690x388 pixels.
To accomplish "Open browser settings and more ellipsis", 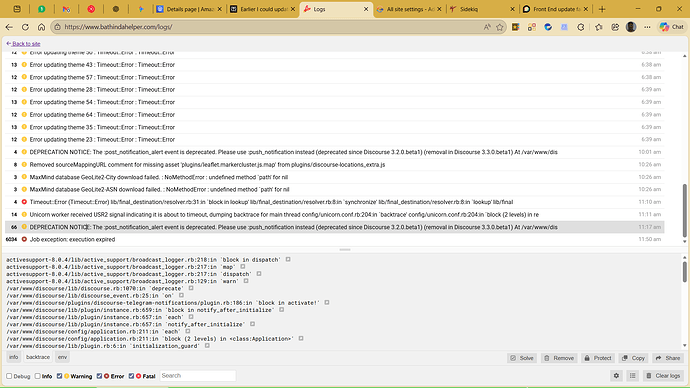I will [x=647, y=27].
